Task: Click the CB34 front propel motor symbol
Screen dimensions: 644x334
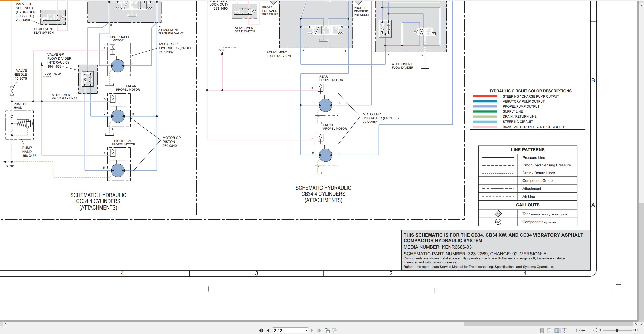Action: 325,155
